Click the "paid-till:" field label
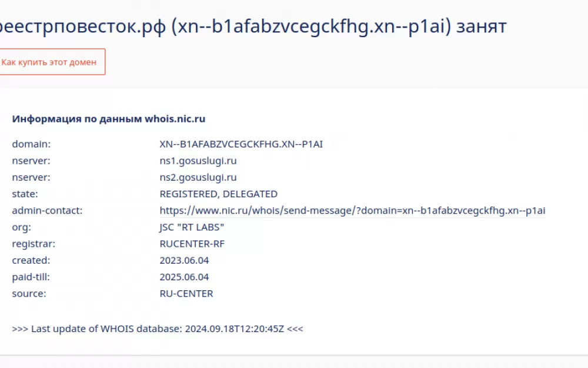Viewport: 588px width, 368px height. pyautogui.click(x=31, y=277)
